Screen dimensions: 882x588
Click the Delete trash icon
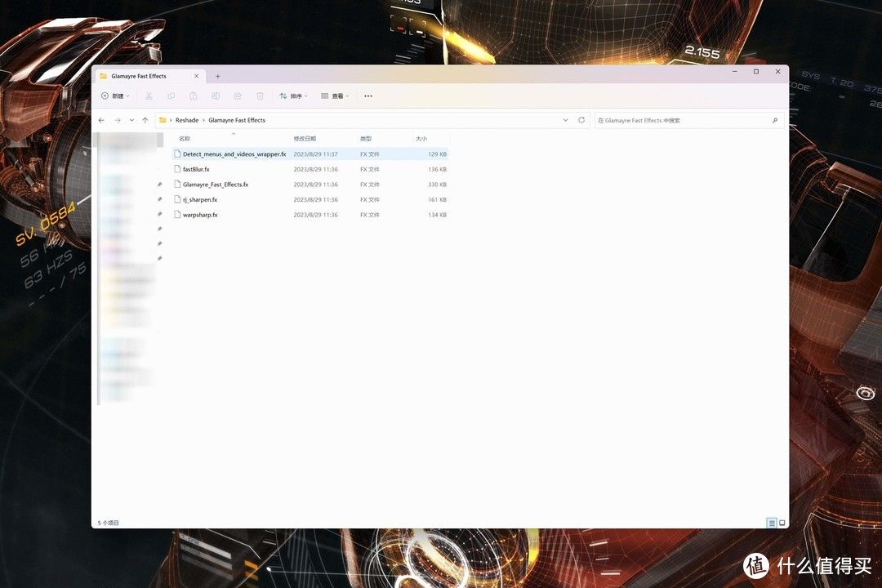click(260, 96)
